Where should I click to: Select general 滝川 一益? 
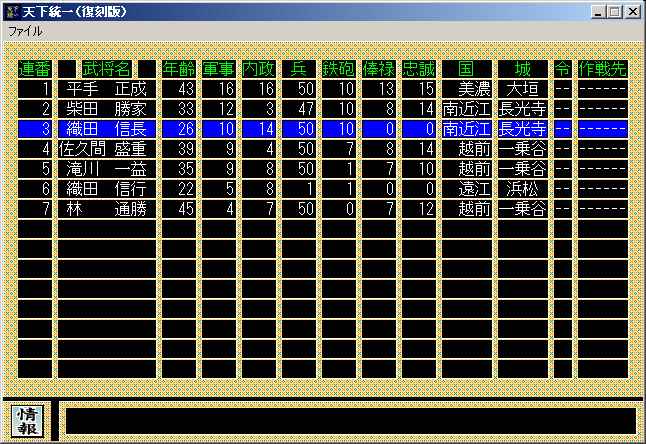[x=107, y=169]
